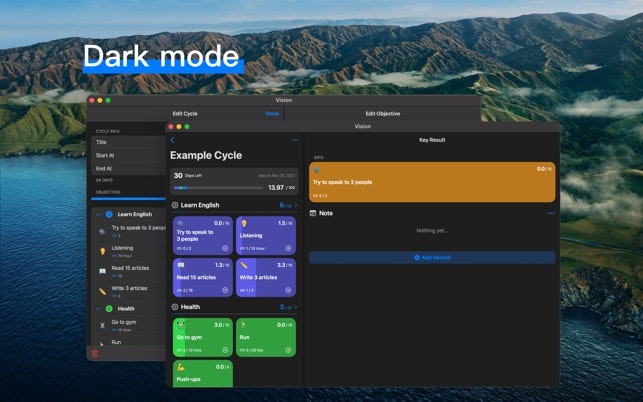643x402 pixels.
Task: Click the cycle progress bar under 30 Days Left
Action: coord(218,188)
